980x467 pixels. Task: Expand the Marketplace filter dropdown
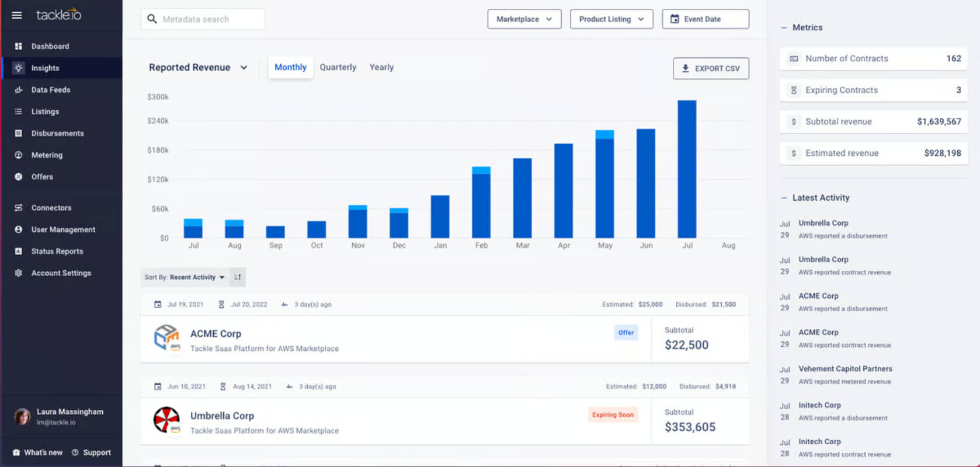pos(524,19)
